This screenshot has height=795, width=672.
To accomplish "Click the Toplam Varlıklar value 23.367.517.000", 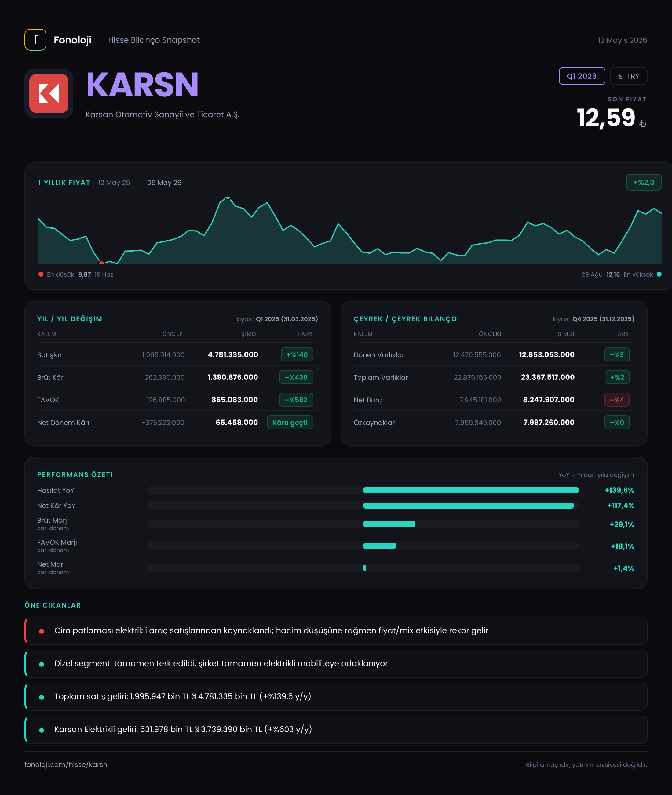I will 548,377.
